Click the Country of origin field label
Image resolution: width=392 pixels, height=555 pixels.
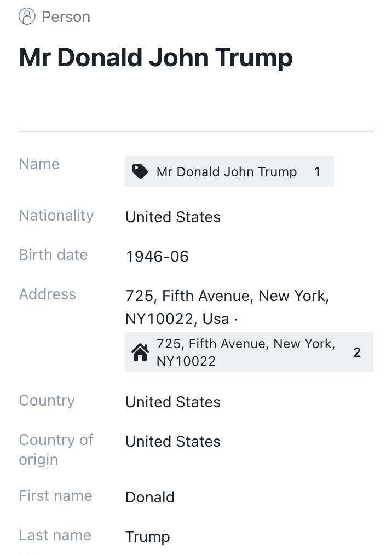pos(56,449)
